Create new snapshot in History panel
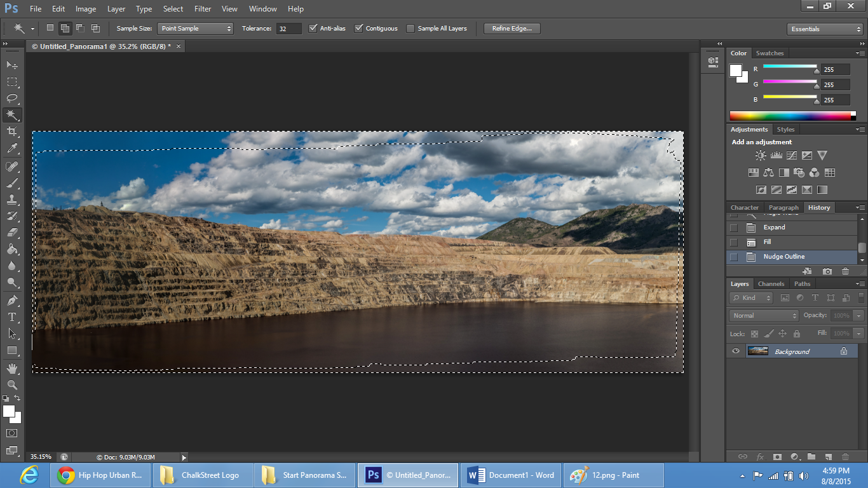The width and height of the screenshot is (868, 488). [827, 271]
